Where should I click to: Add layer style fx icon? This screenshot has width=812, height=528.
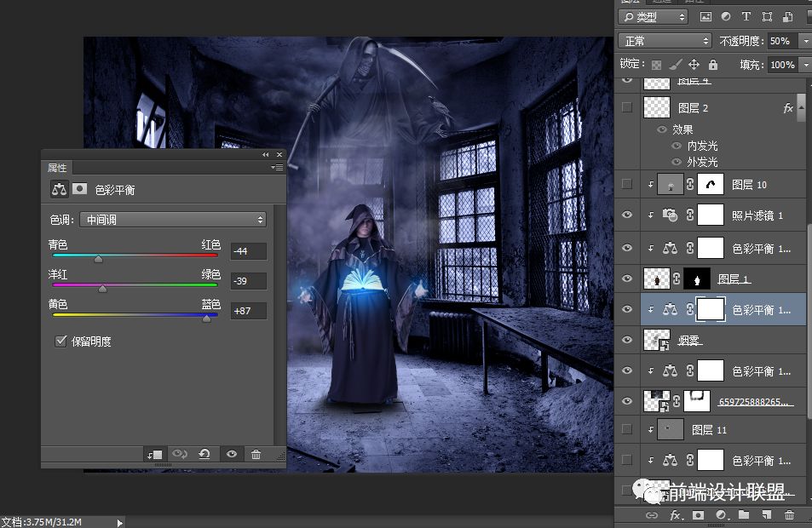click(676, 515)
